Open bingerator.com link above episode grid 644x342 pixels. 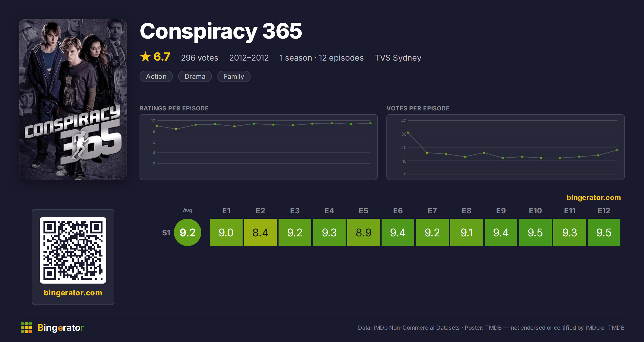click(x=594, y=198)
